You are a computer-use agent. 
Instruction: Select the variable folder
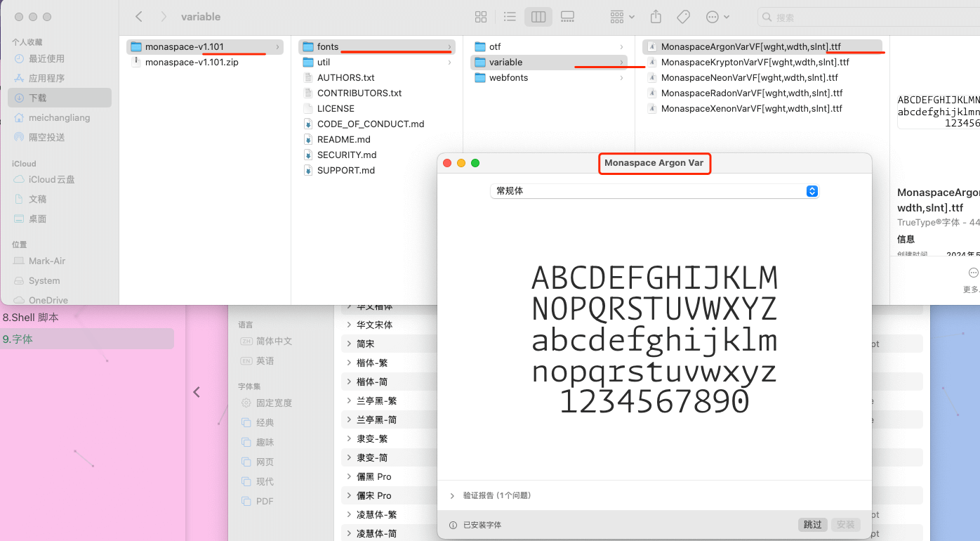(549, 62)
